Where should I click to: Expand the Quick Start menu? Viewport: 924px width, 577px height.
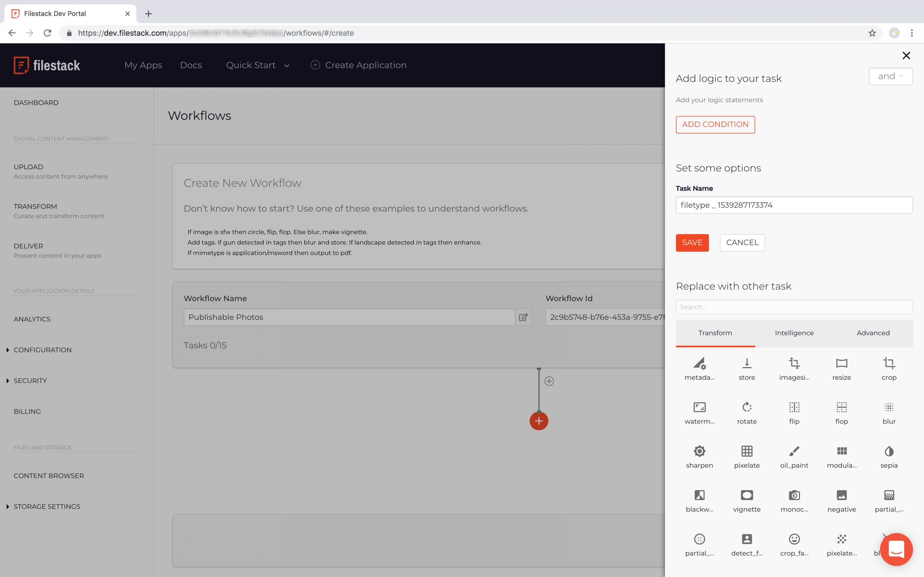point(257,65)
